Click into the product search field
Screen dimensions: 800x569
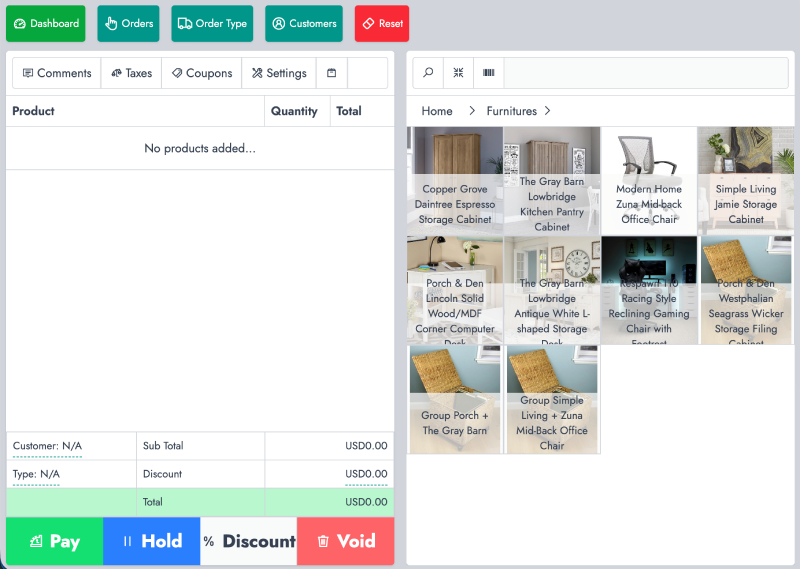click(646, 72)
